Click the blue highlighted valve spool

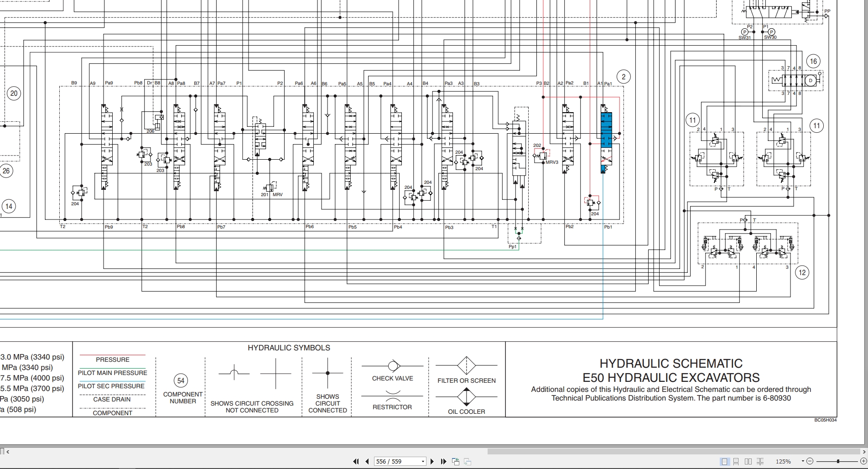coord(606,130)
